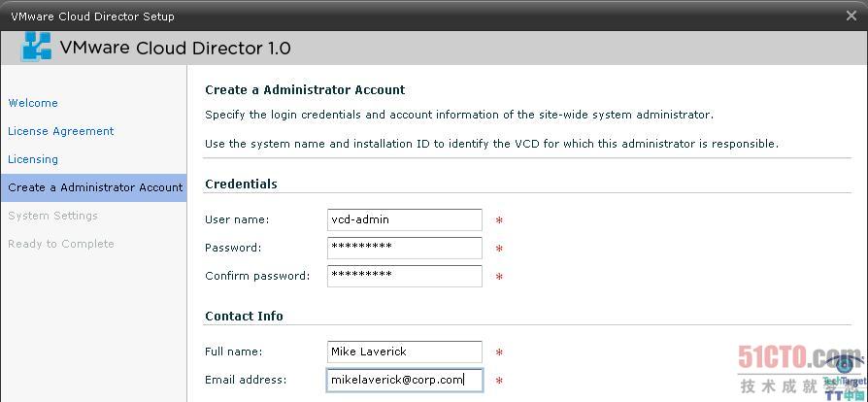Open the License Agreement step
This screenshot has height=402, width=868.
tap(61, 131)
